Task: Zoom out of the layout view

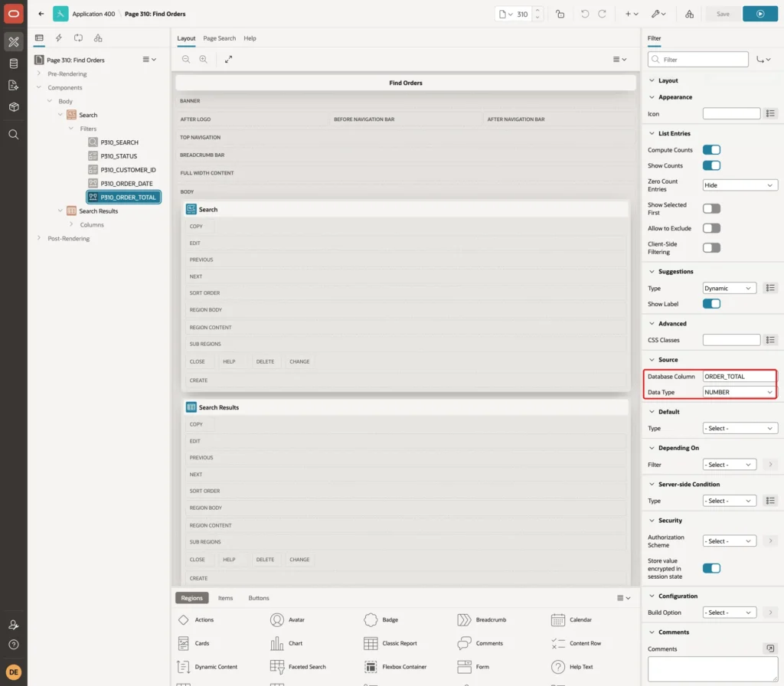Action: pyautogui.click(x=186, y=59)
